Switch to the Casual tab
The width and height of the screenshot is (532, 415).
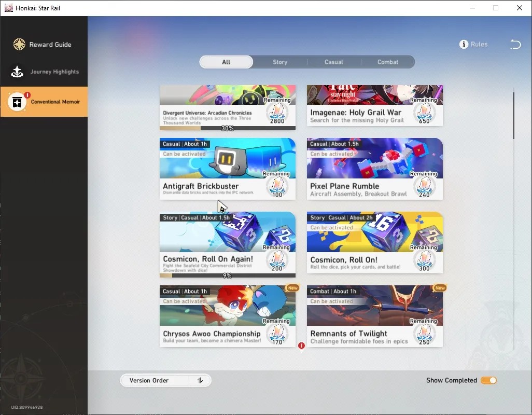(x=334, y=62)
